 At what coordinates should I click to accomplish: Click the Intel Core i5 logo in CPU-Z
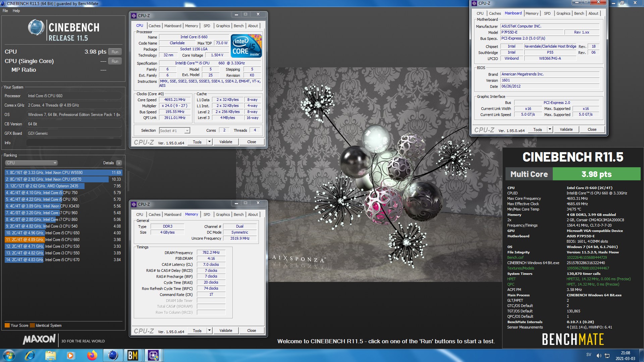[x=247, y=46]
